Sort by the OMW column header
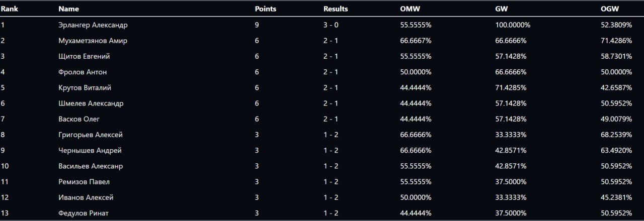 (x=410, y=9)
